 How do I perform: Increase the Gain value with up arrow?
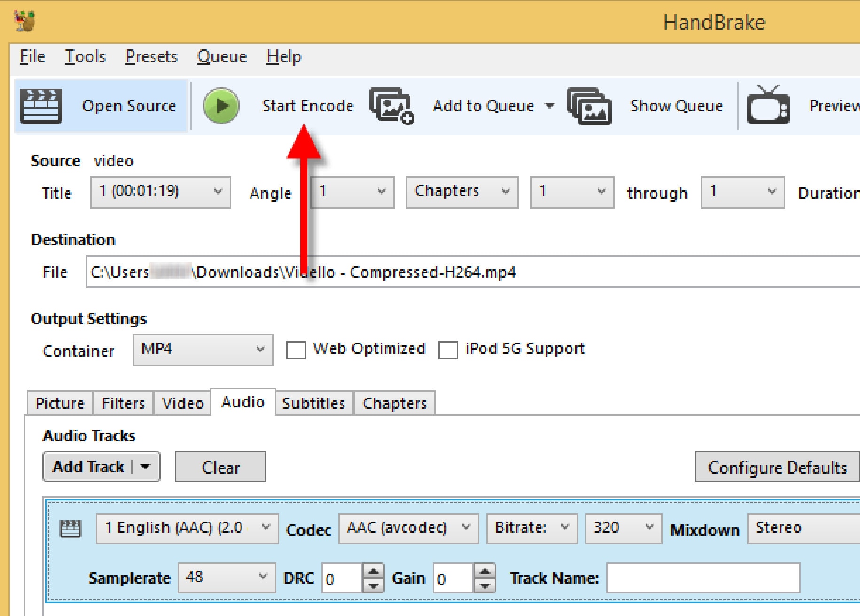(x=485, y=571)
